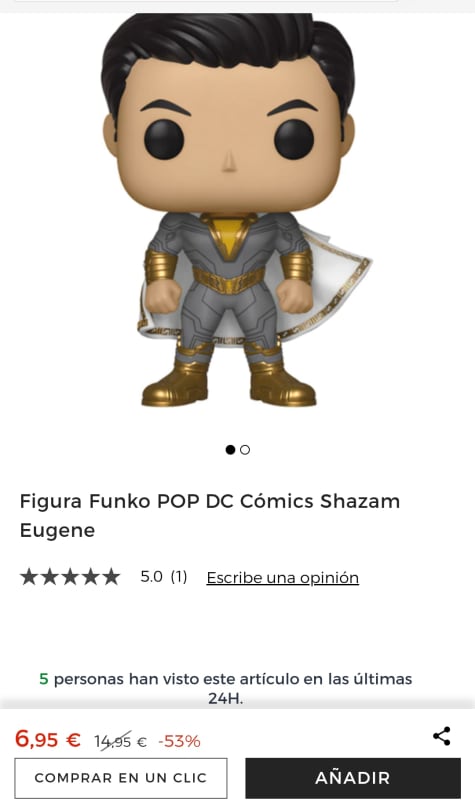475x808 pixels.
Task: Add item to cart with 'AÑADIR'
Action: 353,778
